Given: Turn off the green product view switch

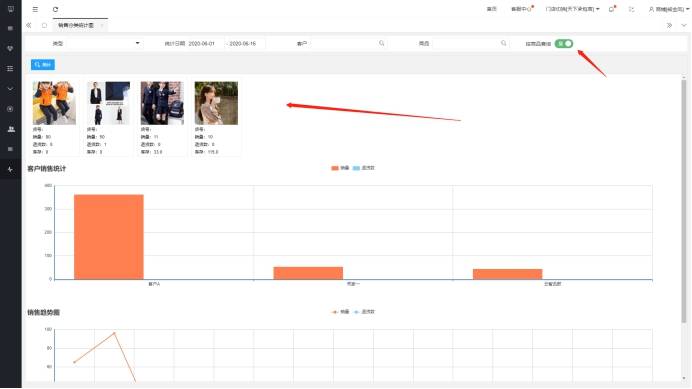Looking at the screenshot, I should coord(564,43).
